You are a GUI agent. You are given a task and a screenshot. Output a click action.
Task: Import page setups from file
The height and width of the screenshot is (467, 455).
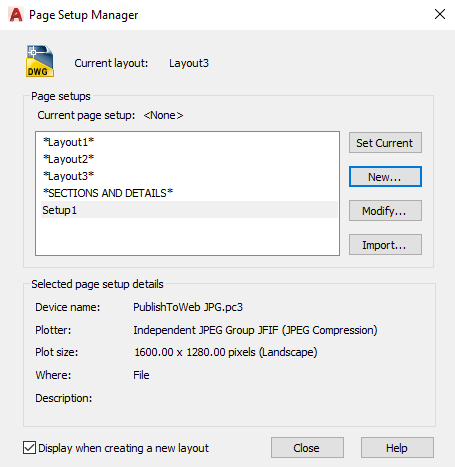click(385, 245)
